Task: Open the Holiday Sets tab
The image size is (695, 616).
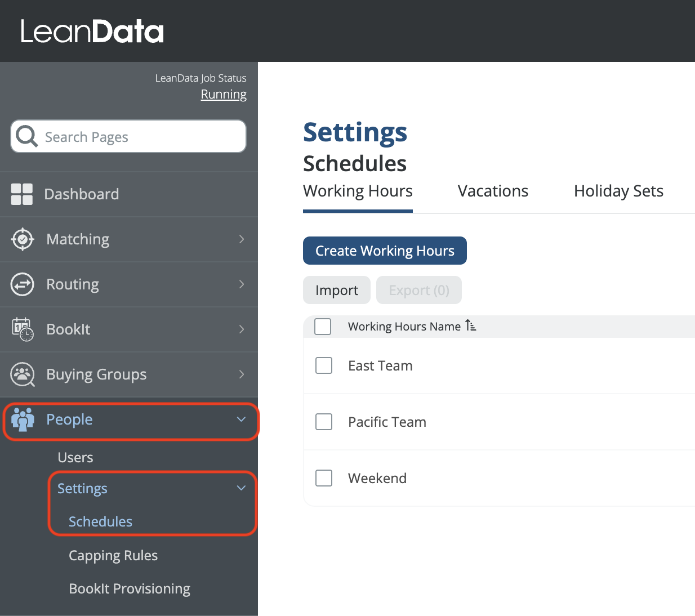Action: pos(618,191)
